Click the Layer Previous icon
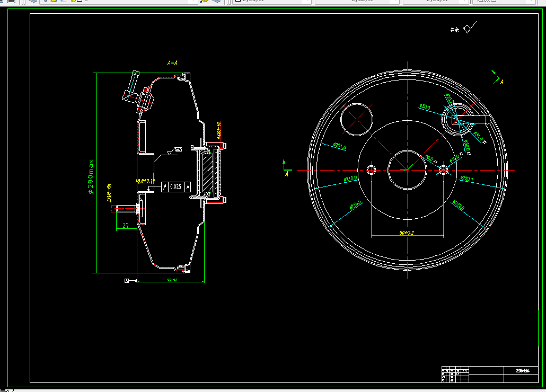The image size is (546, 392). (x=216, y=1)
